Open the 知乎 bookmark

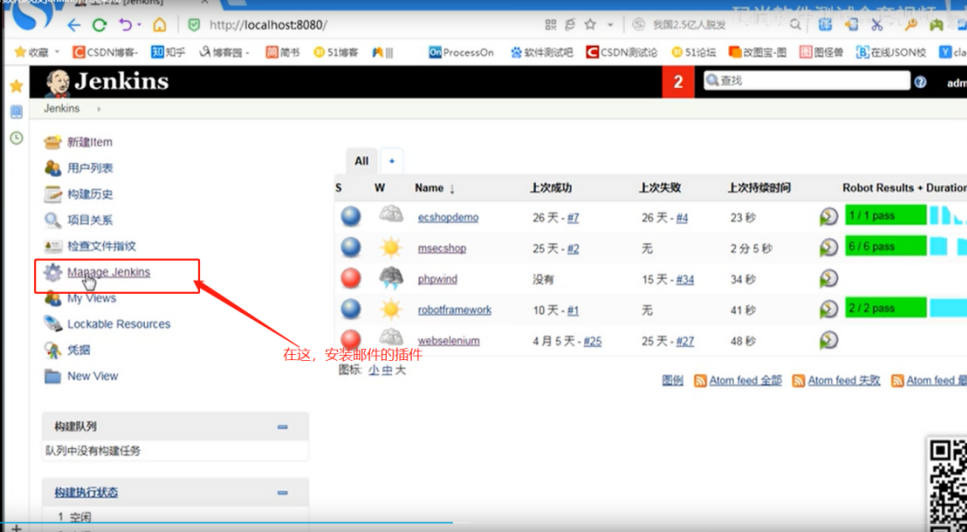pos(168,52)
